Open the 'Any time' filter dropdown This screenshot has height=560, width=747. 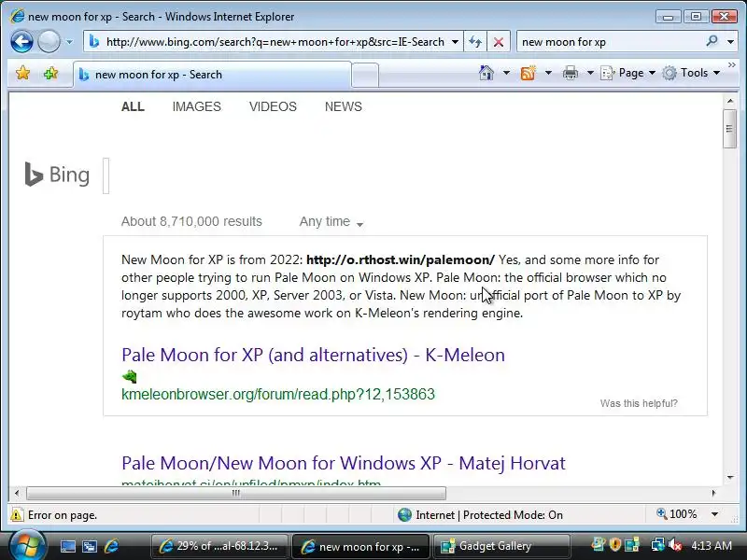pyautogui.click(x=331, y=222)
